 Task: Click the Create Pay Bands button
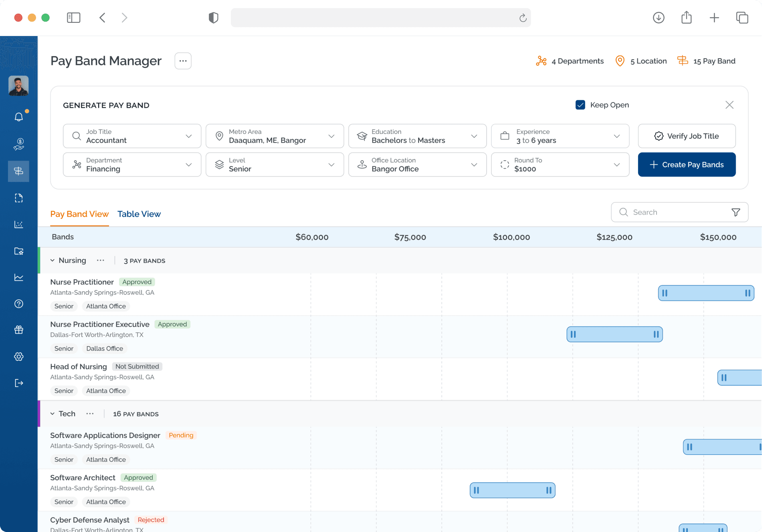(687, 165)
